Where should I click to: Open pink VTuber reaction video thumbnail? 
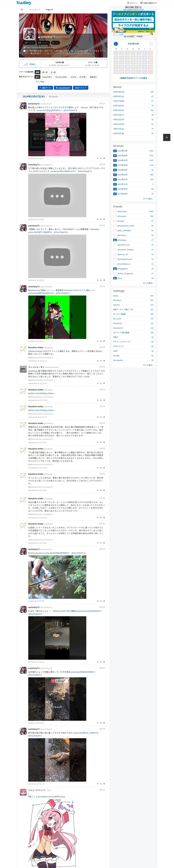point(57,134)
